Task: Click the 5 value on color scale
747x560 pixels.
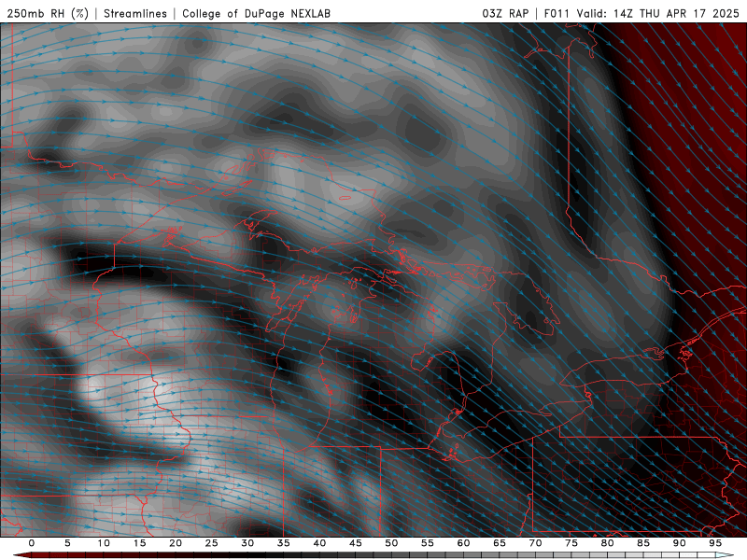Action: [67, 543]
